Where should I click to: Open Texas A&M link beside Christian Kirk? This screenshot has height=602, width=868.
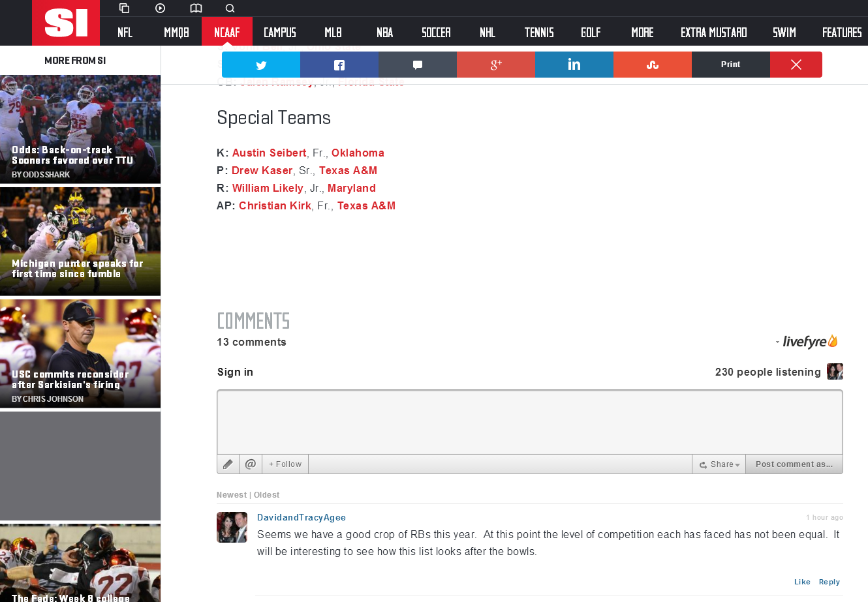coord(366,205)
